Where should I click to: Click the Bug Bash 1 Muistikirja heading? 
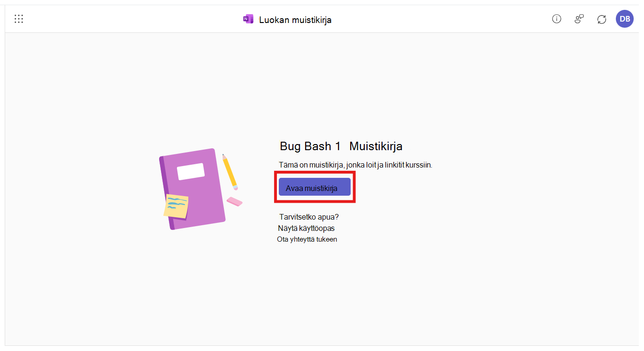pyautogui.click(x=341, y=146)
